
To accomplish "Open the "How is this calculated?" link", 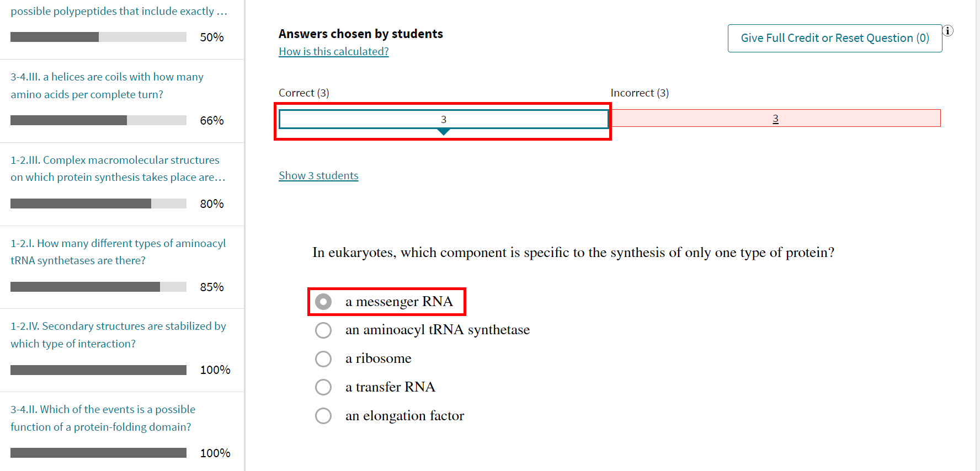I will click(333, 51).
